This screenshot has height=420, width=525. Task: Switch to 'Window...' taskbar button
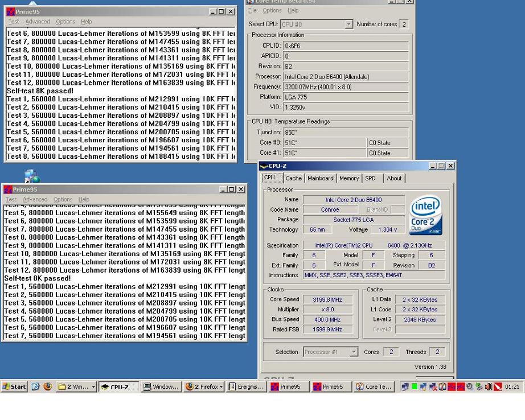161,387
